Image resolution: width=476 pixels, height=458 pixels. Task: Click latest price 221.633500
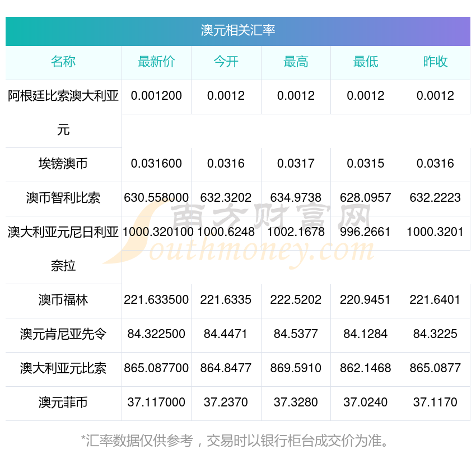(x=156, y=300)
